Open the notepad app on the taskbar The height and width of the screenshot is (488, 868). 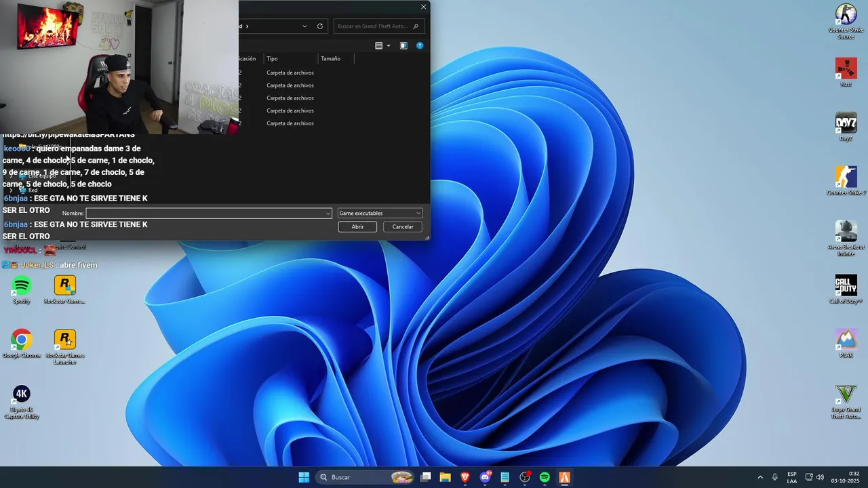tap(505, 477)
